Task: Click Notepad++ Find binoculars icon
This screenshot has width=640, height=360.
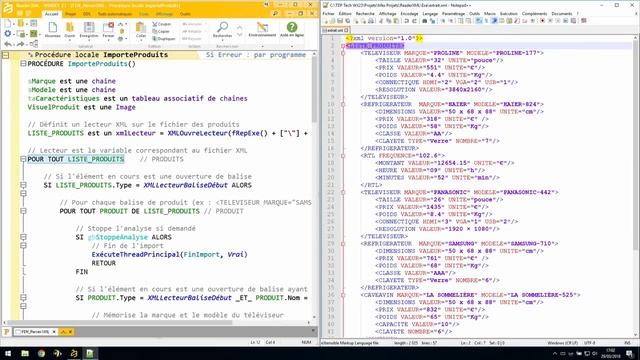Action: tap(424, 20)
